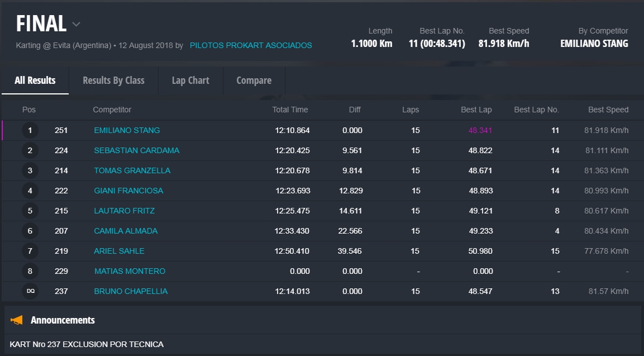Click CAMILA ALMADA's name
The image size is (644, 356).
point(126,231)
